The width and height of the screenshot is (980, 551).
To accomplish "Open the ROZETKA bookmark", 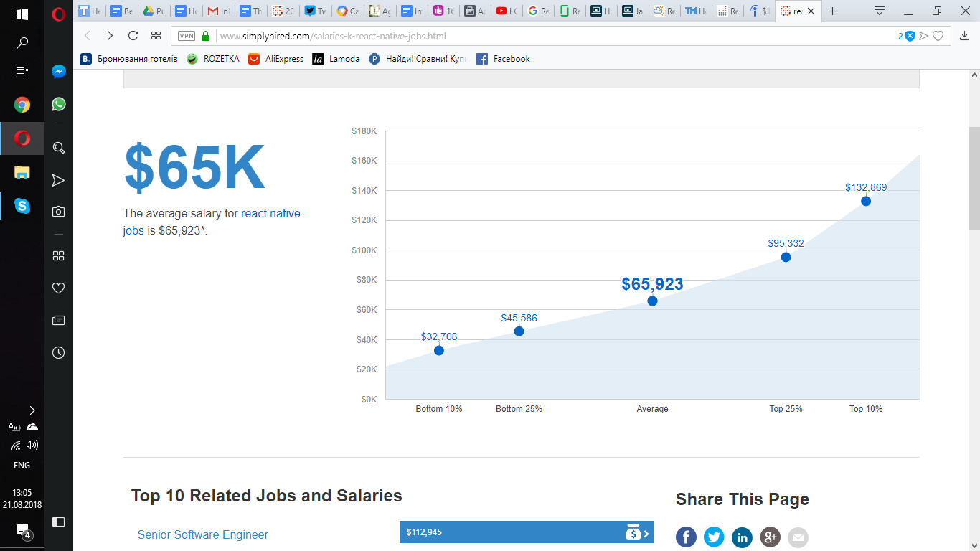I will click(213, 59).
